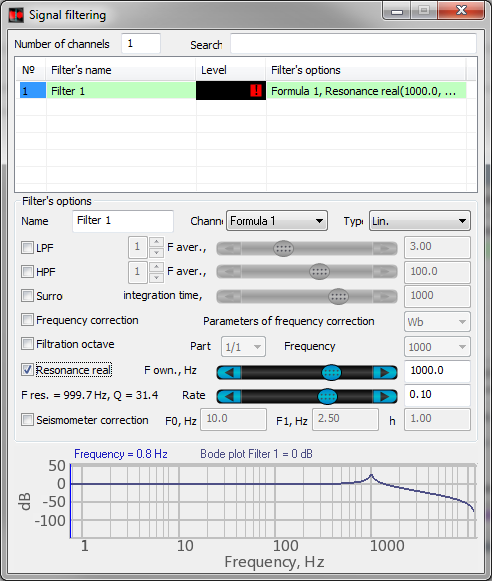Viewport: 492px width, 581px height.
Task: Click the Rate slider thumb
Action: click(327, 396)
